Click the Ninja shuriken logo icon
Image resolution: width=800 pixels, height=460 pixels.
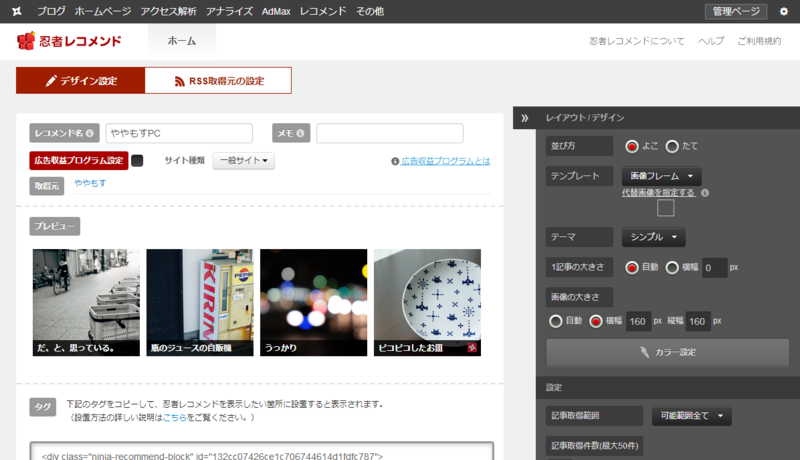17,11
